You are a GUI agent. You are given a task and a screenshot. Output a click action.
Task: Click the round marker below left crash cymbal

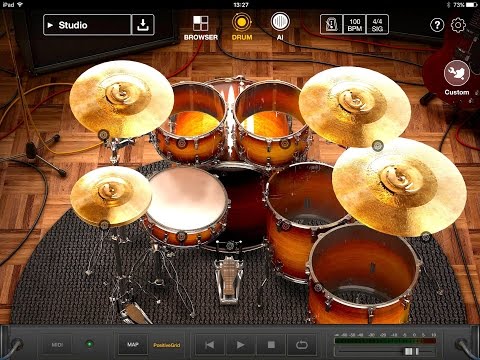104,135
